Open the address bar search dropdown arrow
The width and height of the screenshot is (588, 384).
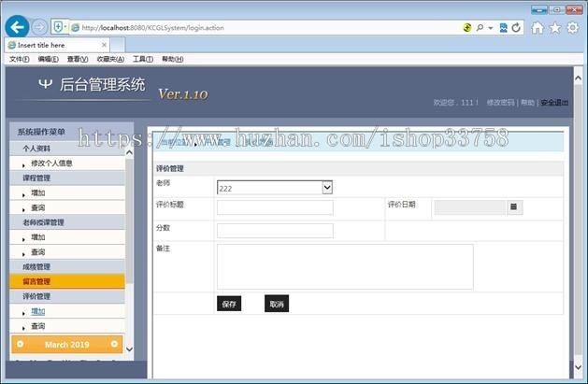click(491, 28)
